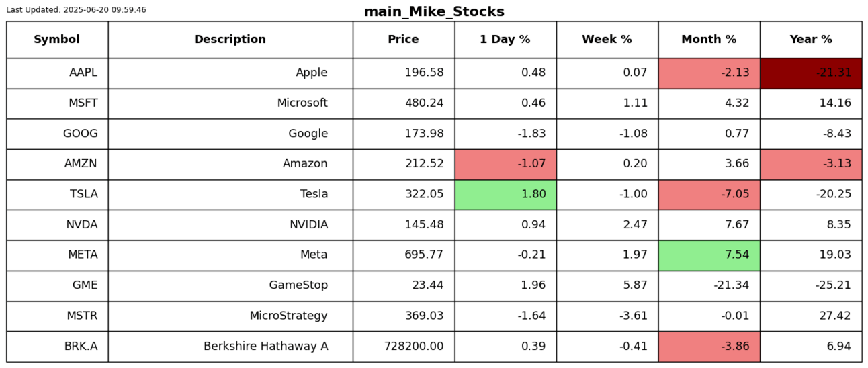
Task: Select the Berkshire Hathaway A price 728200.00
Action: (x=403, y=347)
